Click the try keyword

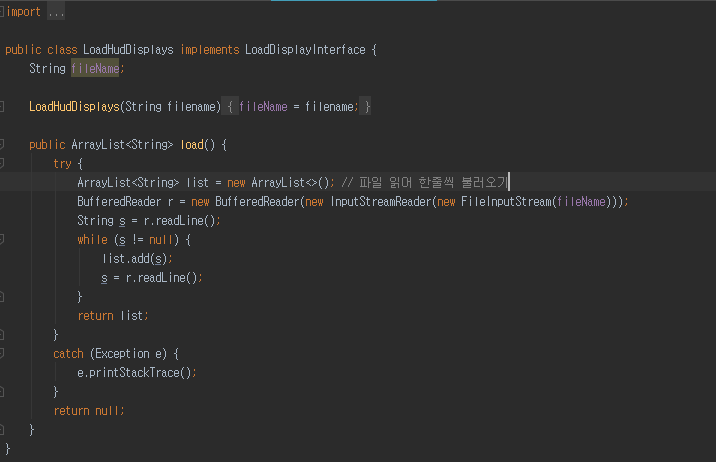(x=62, y=163)
